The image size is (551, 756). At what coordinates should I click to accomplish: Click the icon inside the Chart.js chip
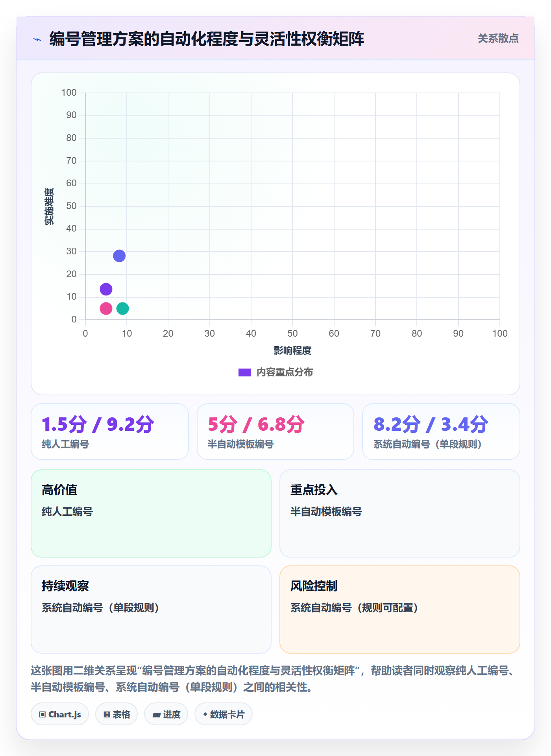tap(43, 715)
